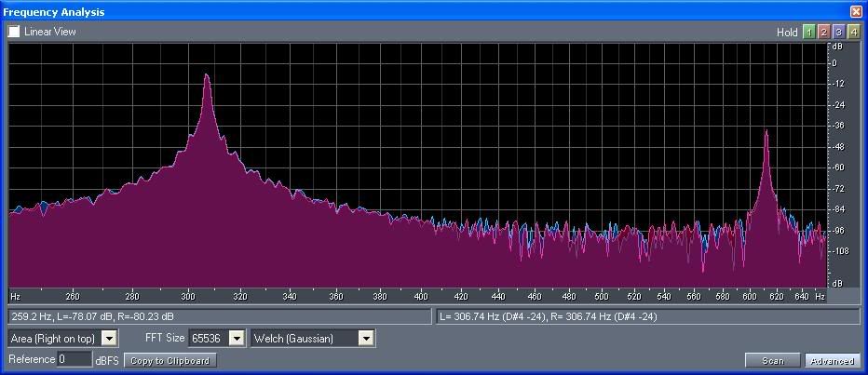Click the 'dBFS' unit label
The height and width of the screenshot is (375, 868).
tap(107, 360)
